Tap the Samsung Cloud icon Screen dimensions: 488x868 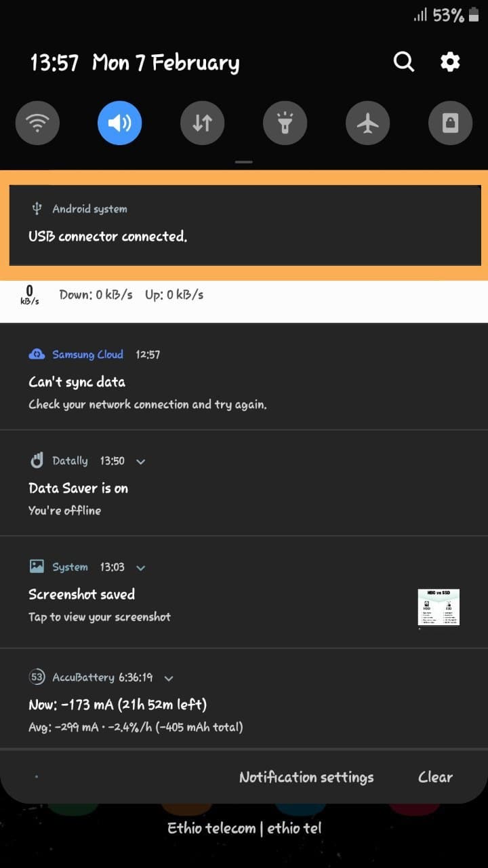[37, 354]
